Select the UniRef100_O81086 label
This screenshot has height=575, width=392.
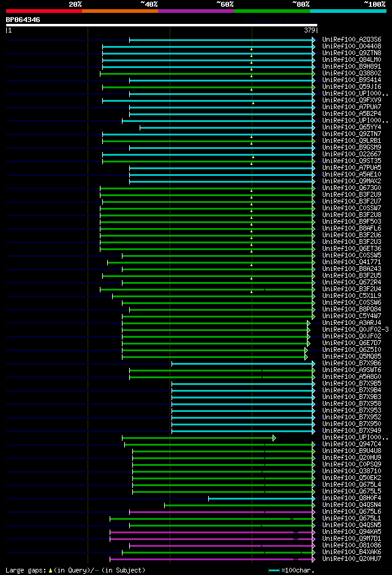(352, 546)
